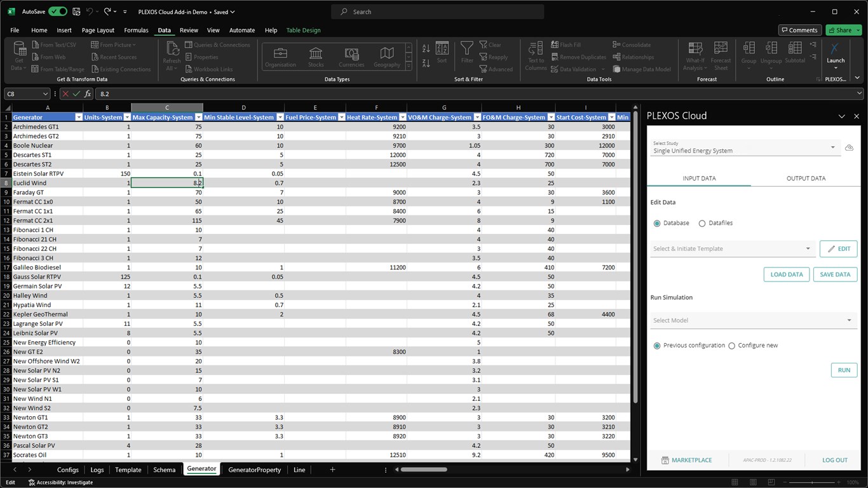Click the Insert Function fx icon
The height and width of the screenshot is (488, 868).
tap(88, 94)
